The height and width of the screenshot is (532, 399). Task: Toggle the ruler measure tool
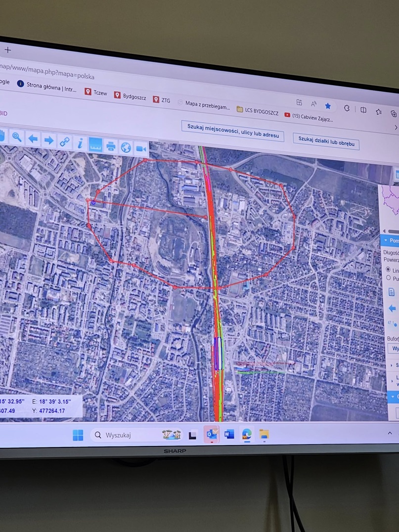click(x=95, y=145)
